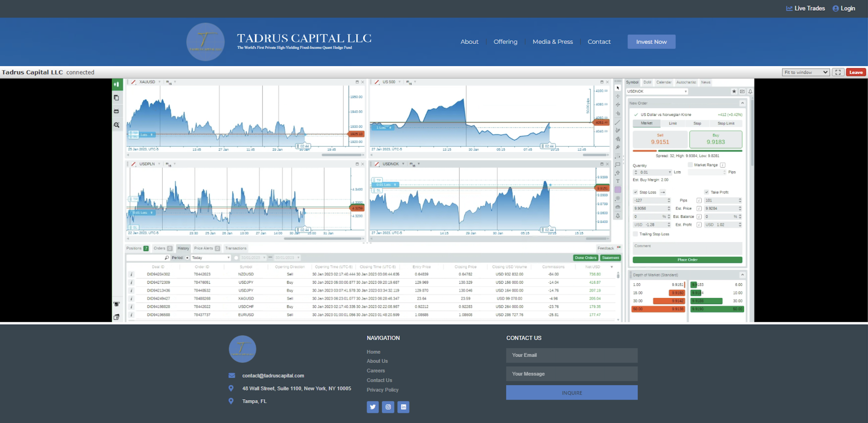Pick the purple drawing color swatch
Screen dimensions: 868x423
[x=618, y=190]
